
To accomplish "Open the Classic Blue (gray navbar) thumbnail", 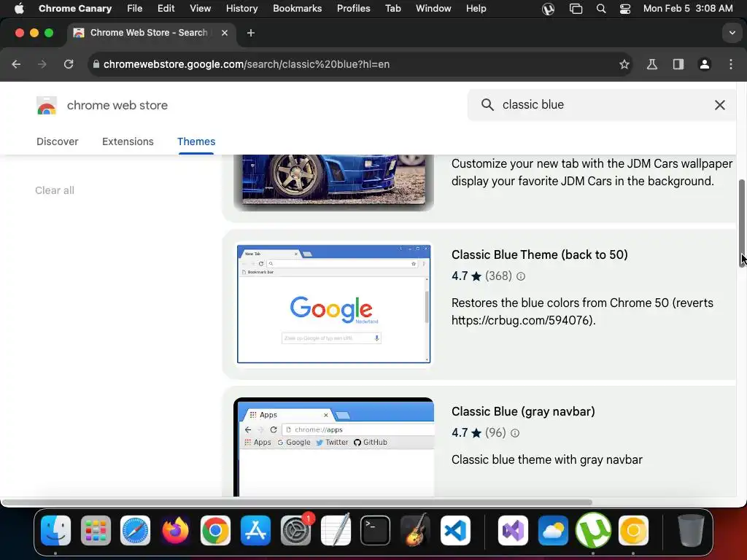I will point(333,447).
